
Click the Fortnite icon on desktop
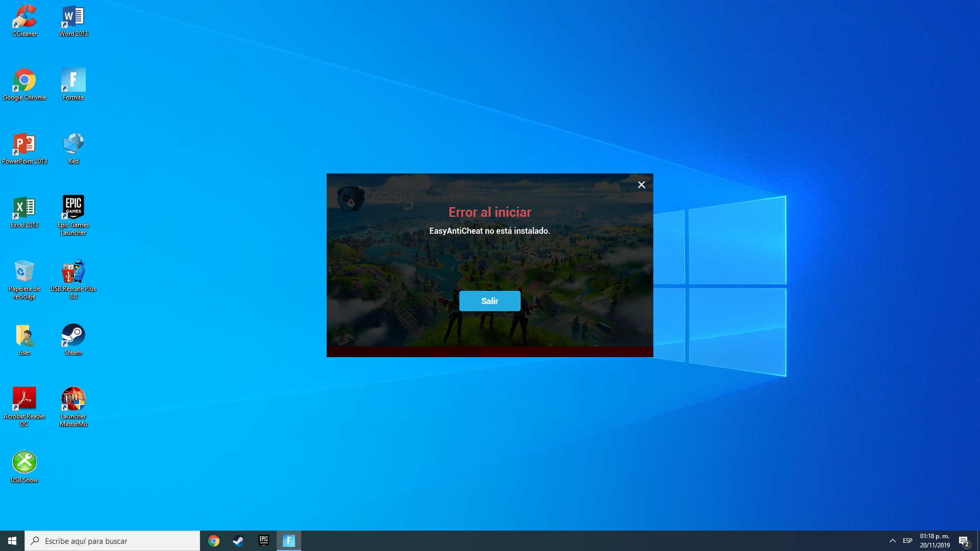point(72,80)
